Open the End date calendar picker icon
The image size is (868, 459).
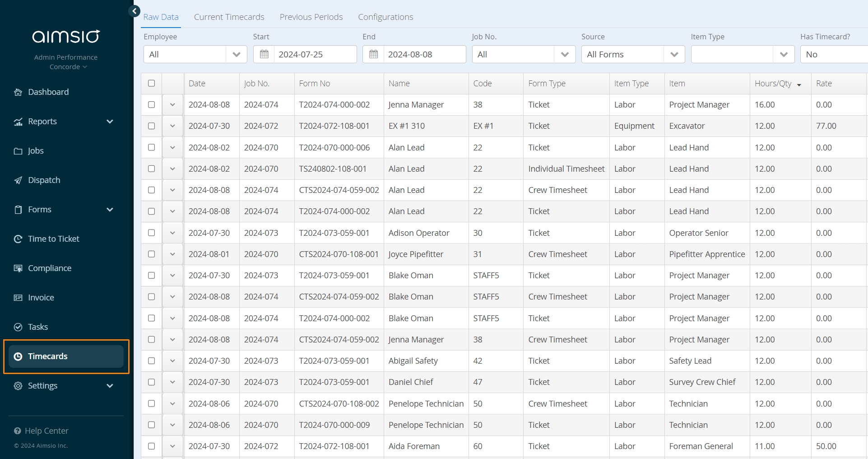[374, 54]
